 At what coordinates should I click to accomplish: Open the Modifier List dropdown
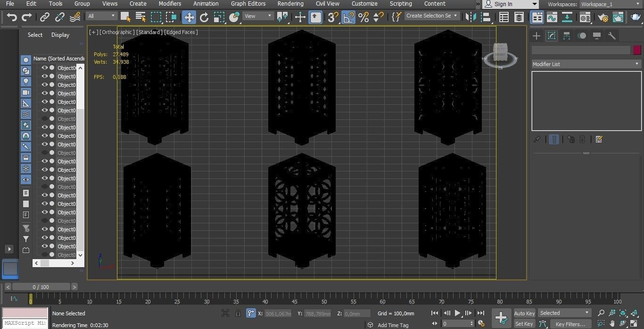point(586,64)
